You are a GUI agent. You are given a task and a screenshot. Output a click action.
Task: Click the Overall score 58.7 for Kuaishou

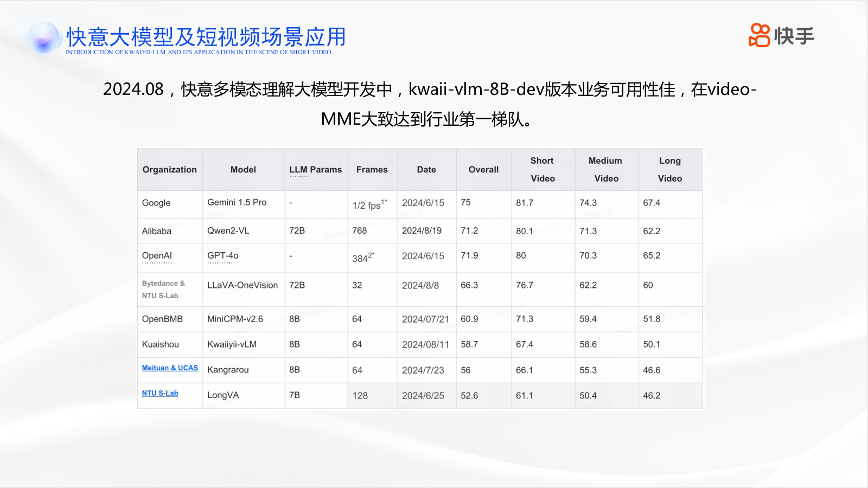pyautogui.click(x=470, y=344)
